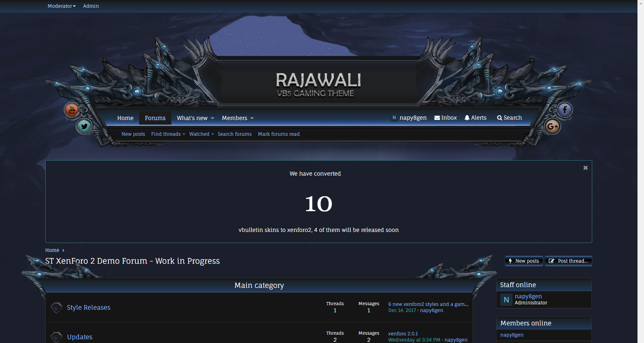Open the Style Releases forum
This screenshot has height=343, width=644.
click(89, 307)
